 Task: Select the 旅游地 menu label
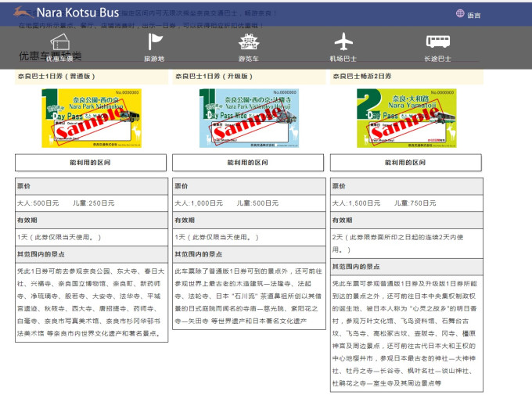(x=154, y=59)
